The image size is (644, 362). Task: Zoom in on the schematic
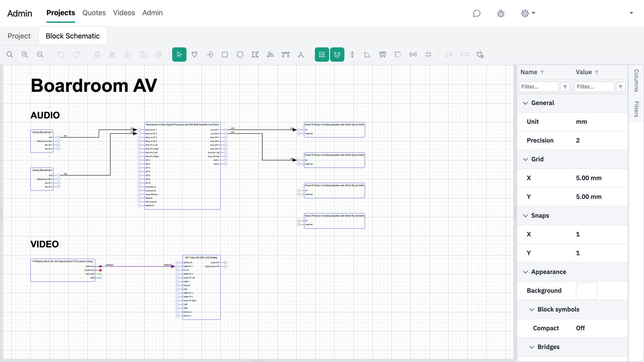(25, 55)
